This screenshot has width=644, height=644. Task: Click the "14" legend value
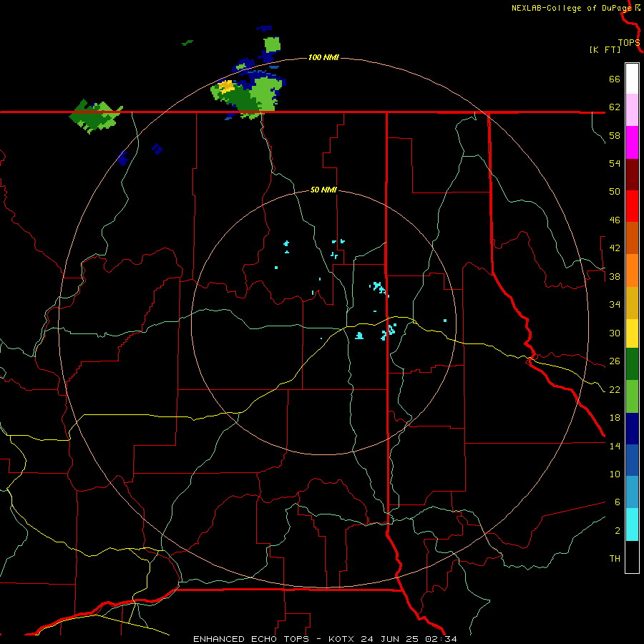click(615, 446)
